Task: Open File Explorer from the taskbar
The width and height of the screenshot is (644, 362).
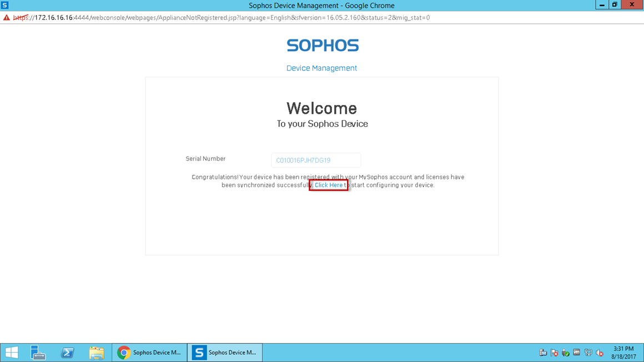Action: tap(97, 353)
